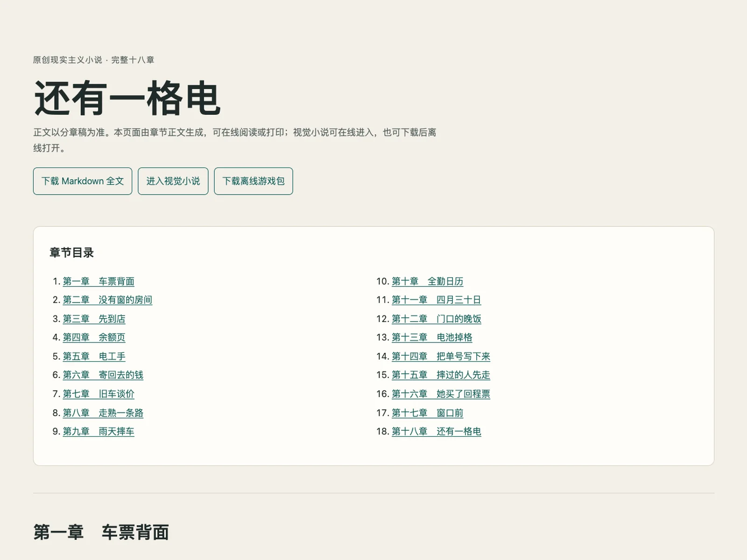The width and height of the screenshot is (747, 560).
Task: Go to 第七章 旧车谈价
Action: point(99,394)
